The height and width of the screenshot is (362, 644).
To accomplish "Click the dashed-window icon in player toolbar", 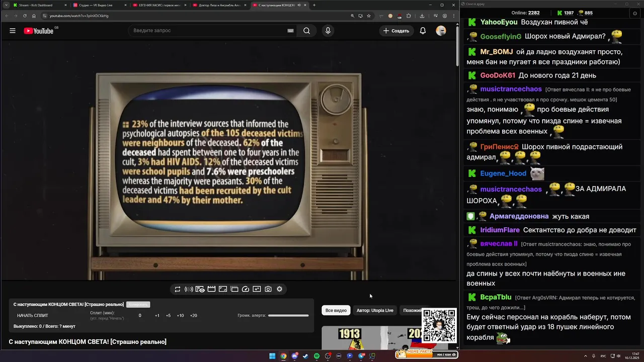I will (234, 289).
